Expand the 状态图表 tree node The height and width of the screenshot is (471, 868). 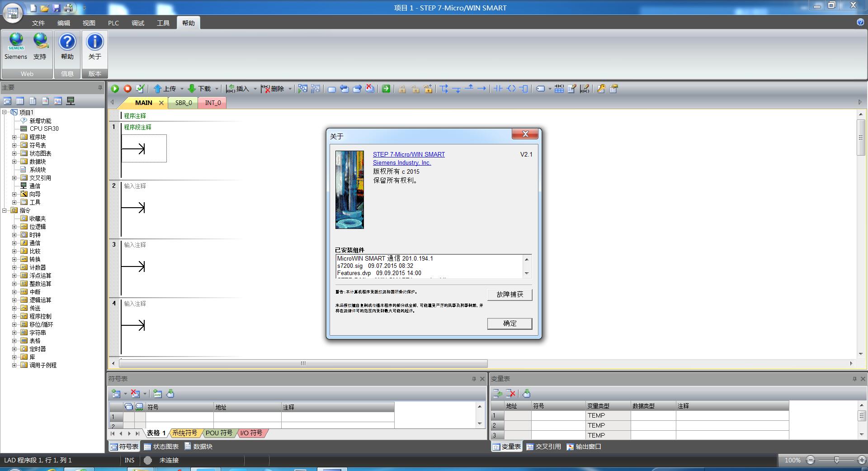click(x=14, y=153)
